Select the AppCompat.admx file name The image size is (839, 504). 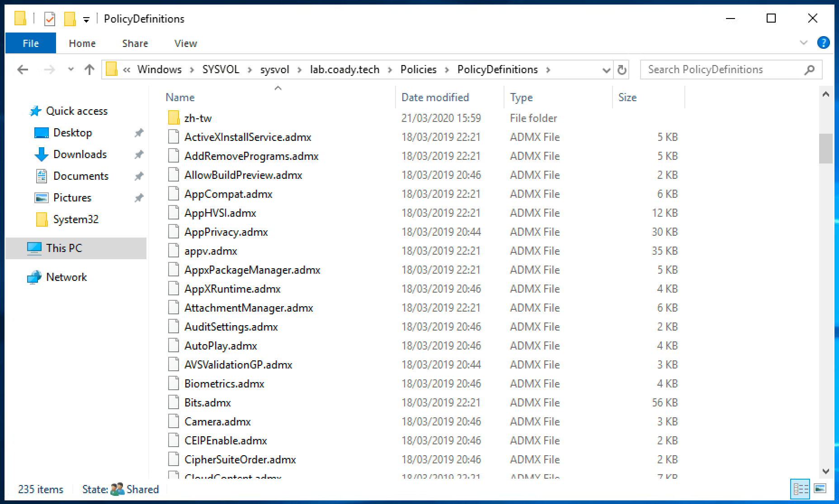[228, 194]
